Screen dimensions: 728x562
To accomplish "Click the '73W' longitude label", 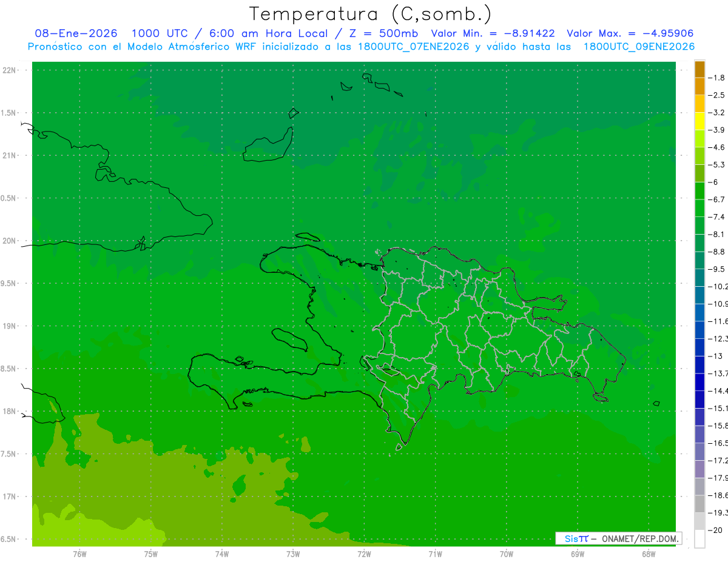I will pos(293,554).
